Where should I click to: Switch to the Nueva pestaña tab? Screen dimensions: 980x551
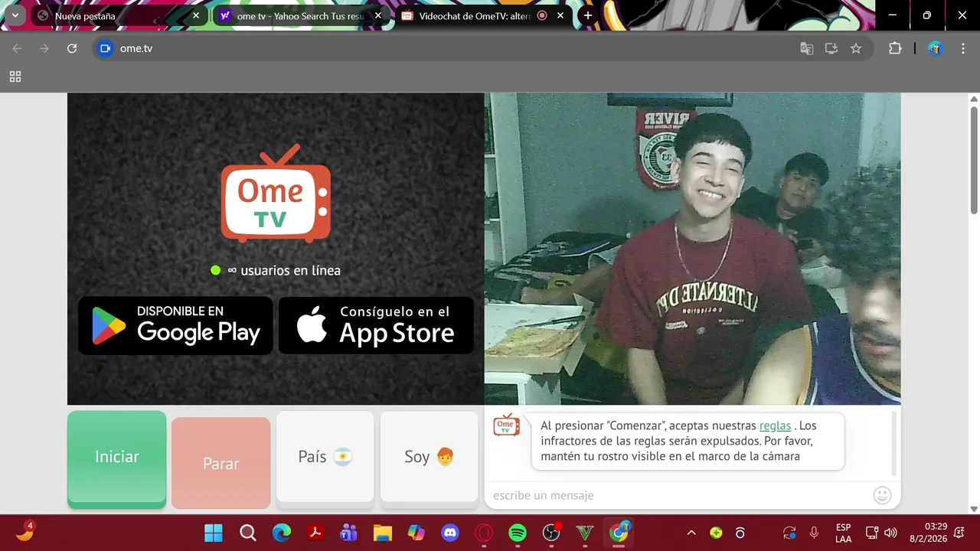point(119,15)
